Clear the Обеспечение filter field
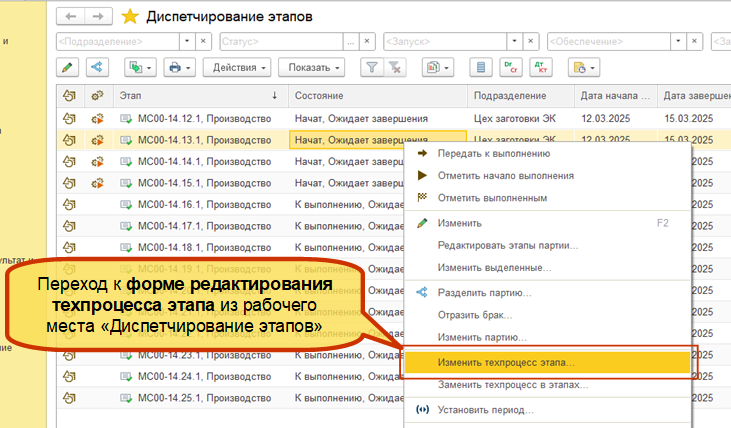This screenshot has height=428, width=731. 694,41
